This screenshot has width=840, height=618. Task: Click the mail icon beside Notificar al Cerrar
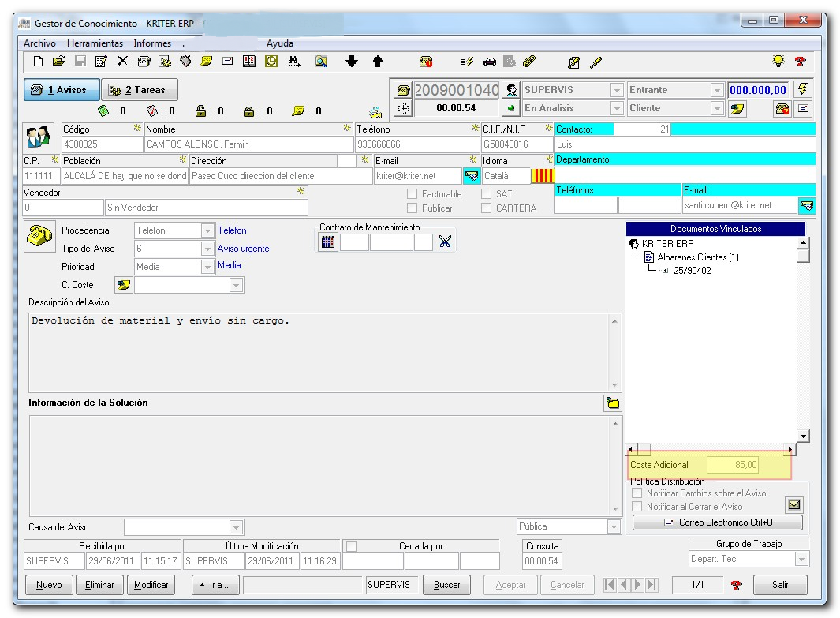click(x=794, y=504)
